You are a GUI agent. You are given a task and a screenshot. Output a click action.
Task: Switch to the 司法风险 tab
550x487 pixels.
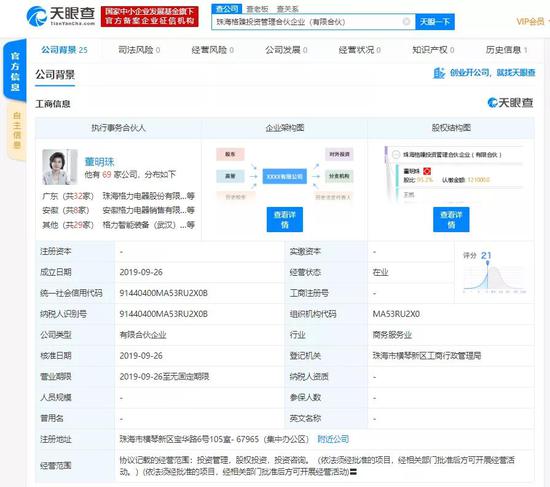pos(139,50)
